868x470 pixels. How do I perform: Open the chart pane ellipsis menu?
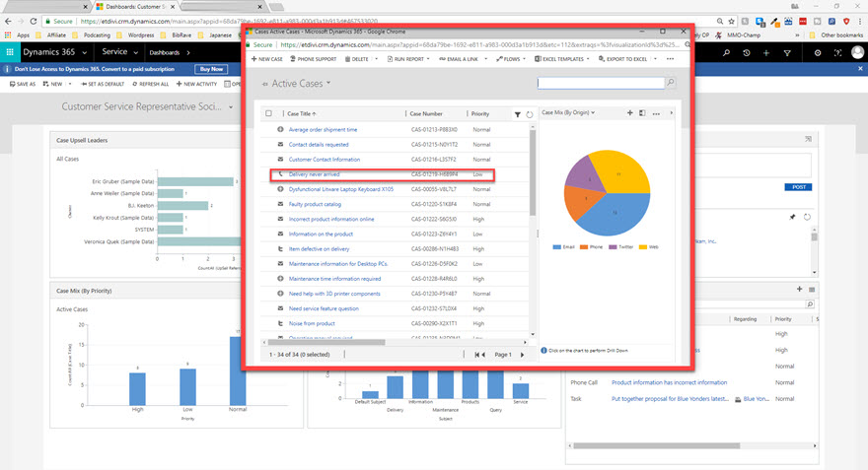656,113
